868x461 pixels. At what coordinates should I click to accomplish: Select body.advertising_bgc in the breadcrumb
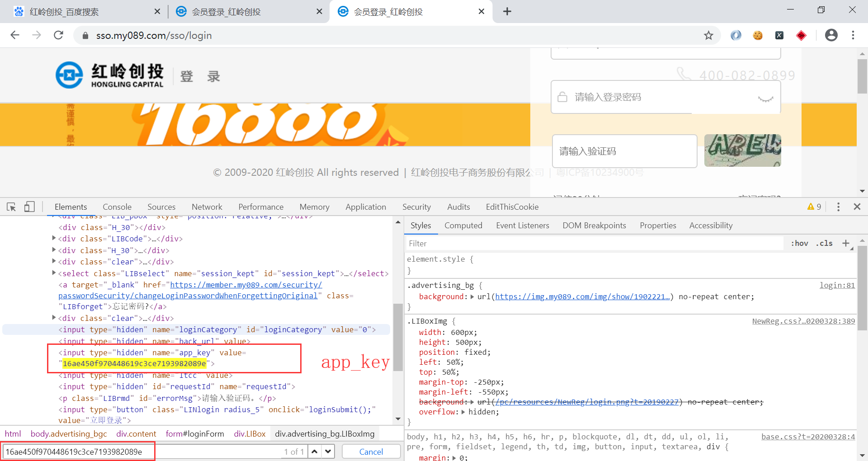click(69, 434)
